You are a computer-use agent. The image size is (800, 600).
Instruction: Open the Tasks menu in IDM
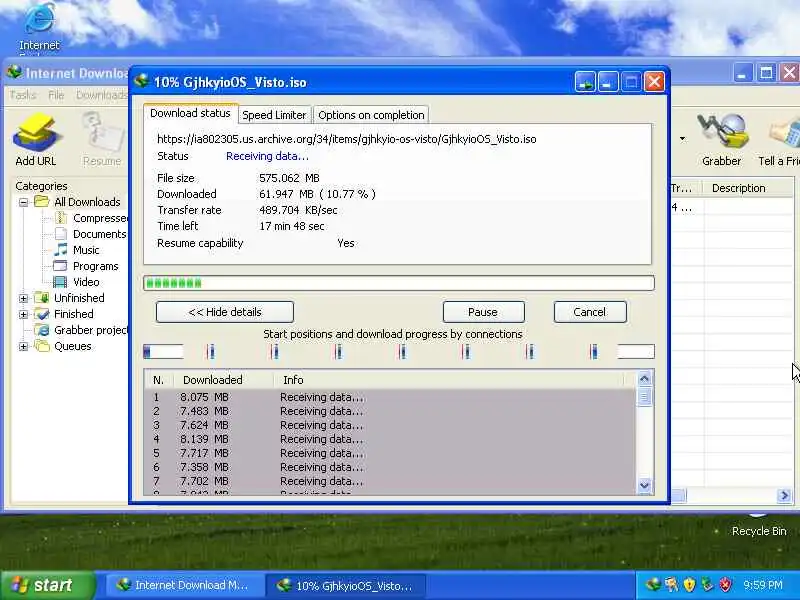click(23, 95)
